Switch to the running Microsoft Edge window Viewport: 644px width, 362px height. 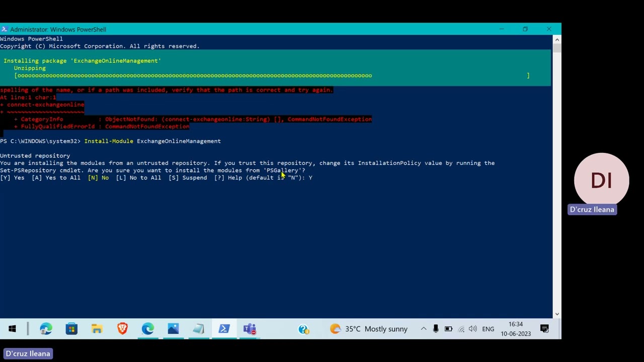tap(147, 329)
